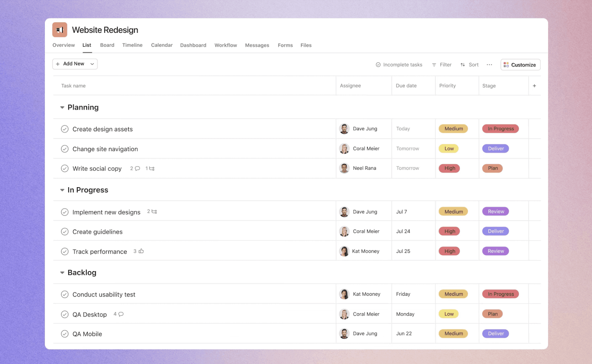Switch to the Board tab
592x364 pixels.
[x=107, y=45]
